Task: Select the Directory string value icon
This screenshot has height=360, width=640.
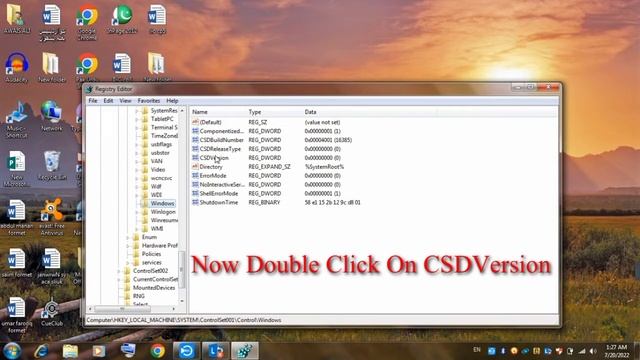Action: pyautogui.click(x=195, y=167)
